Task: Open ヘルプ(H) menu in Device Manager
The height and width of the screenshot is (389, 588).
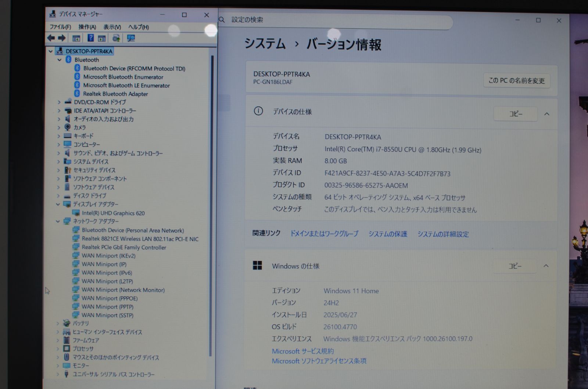Action: point(139,27)
